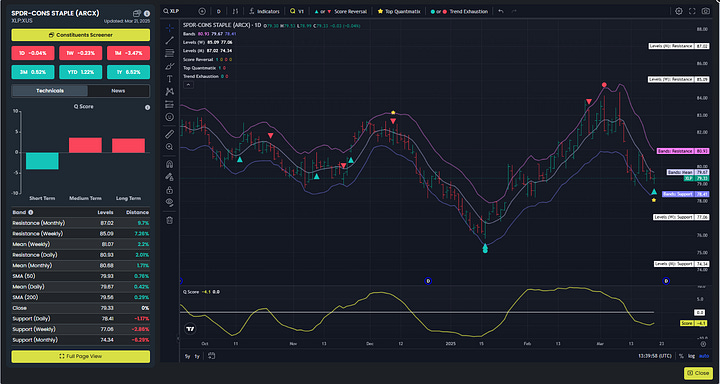Open chart settings gear
Viewport: 720px width, 384px height.
[x=679, y=11]
